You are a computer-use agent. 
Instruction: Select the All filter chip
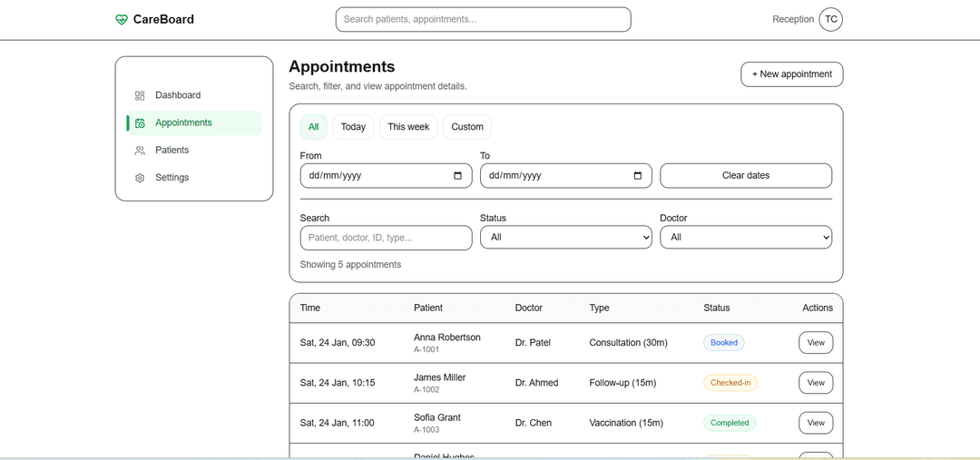[313, 127]
